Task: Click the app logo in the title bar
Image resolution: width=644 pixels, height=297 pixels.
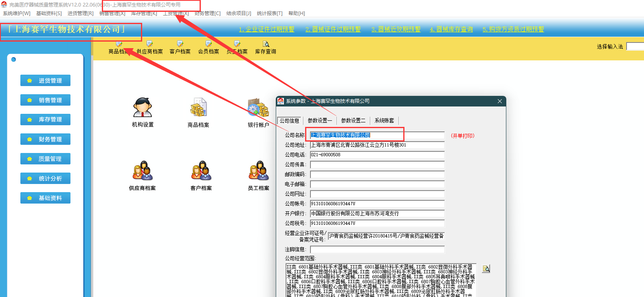Action: point(4,4)
